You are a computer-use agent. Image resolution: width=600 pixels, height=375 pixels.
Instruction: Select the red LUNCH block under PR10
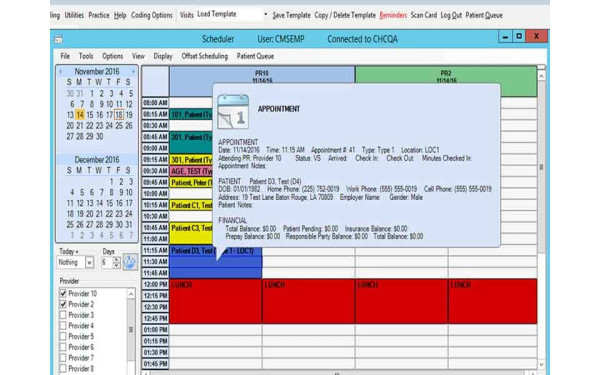coord(216,301)
